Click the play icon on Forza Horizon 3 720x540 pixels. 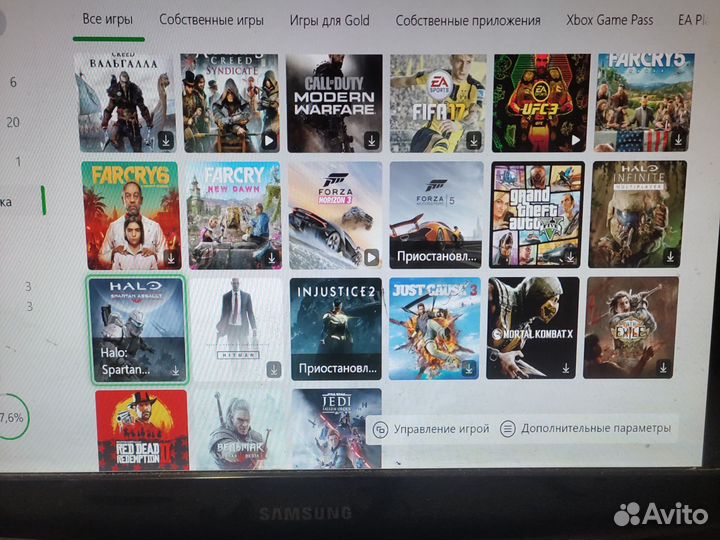coord(371,258)
